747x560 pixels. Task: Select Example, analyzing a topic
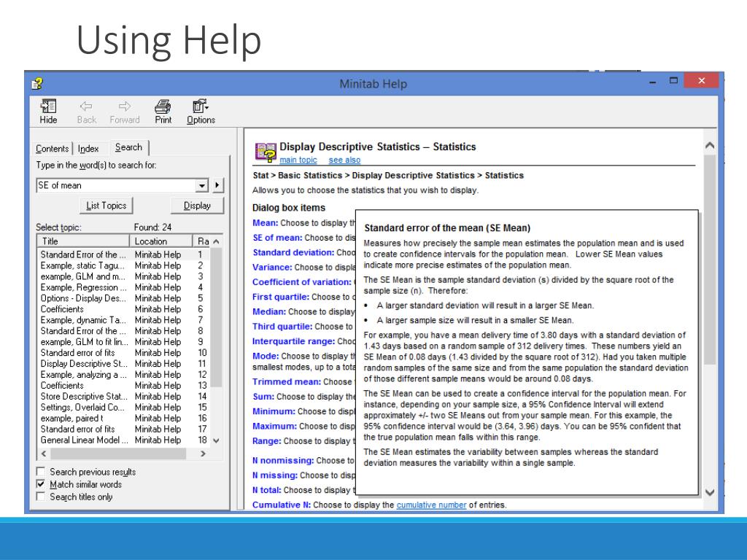click(x=122, y=374)
